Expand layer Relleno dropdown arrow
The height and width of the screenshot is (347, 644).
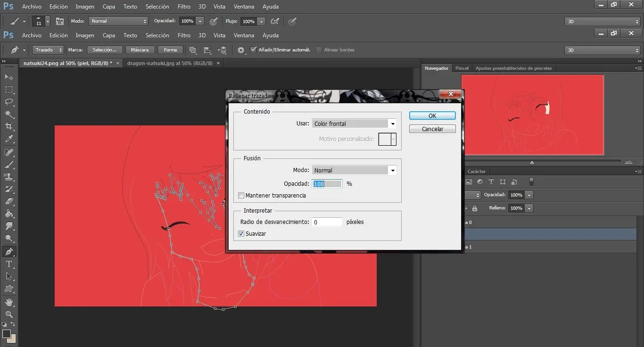point(529,208)
